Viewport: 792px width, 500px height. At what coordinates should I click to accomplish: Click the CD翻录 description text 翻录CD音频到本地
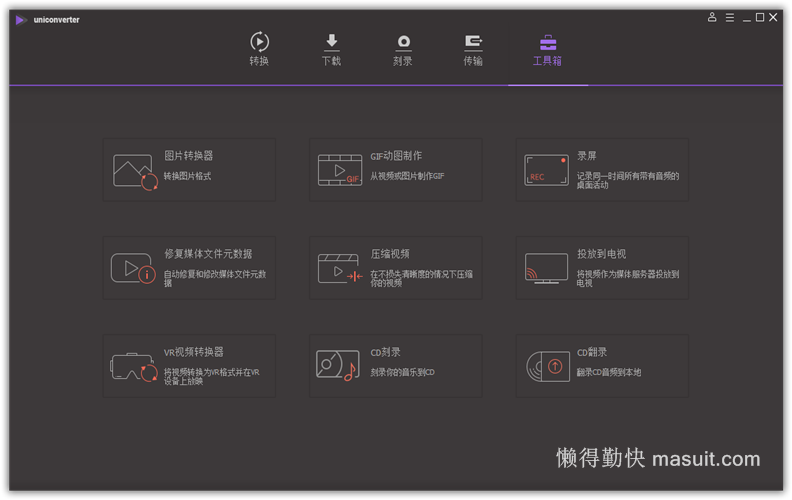(609, 373)
